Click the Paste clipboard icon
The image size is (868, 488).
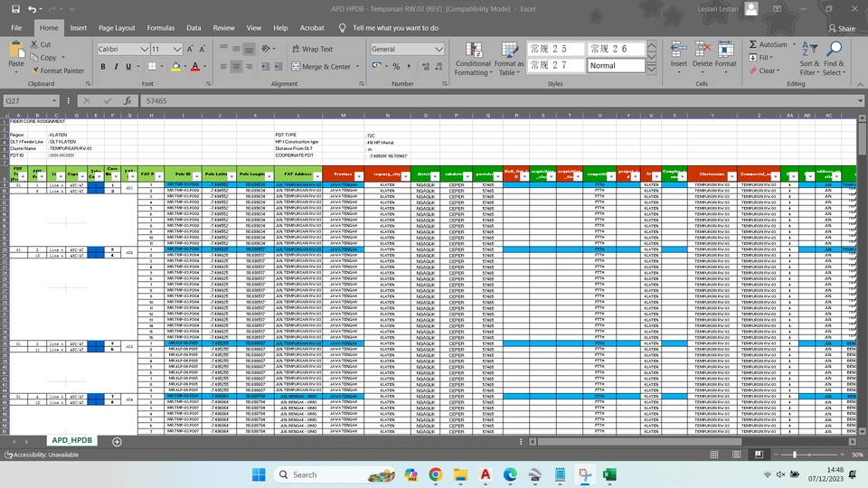16,51
